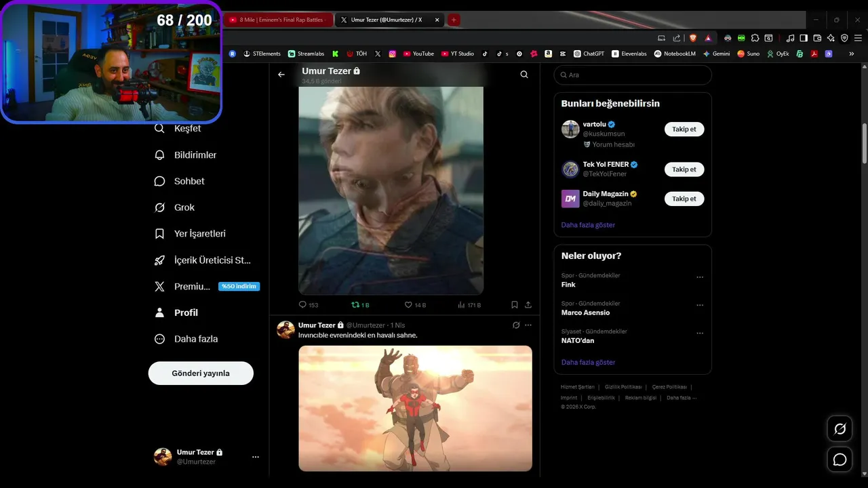868x488 pixels.
Task: Open Bildirimler in the sidebar
Action: point(186,155)
